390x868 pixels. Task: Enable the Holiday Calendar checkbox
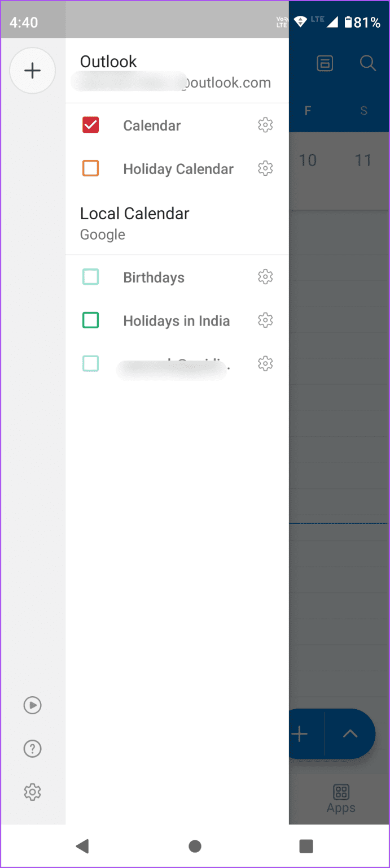[90, 168]
